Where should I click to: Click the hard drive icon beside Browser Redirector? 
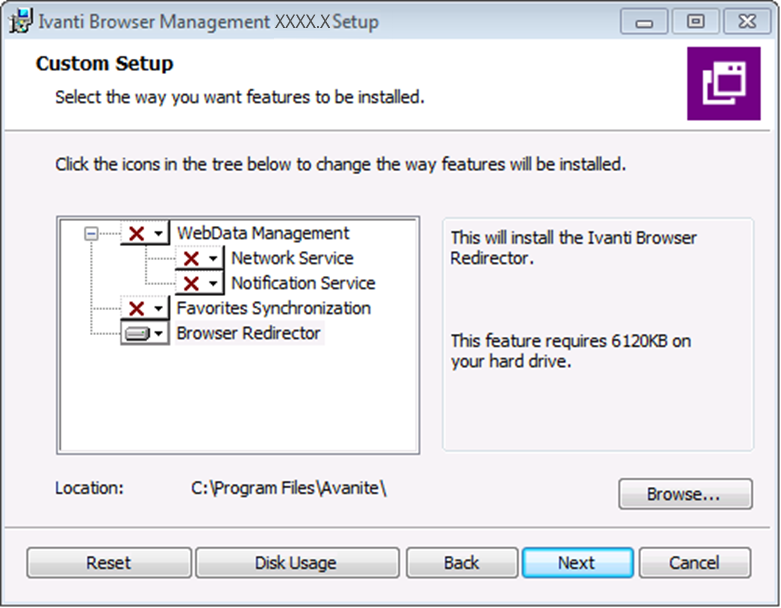pyautogui.click(x=137, y=333)
